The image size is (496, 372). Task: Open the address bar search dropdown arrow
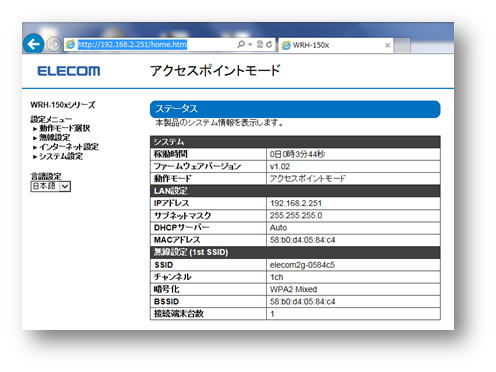point(250,44)
